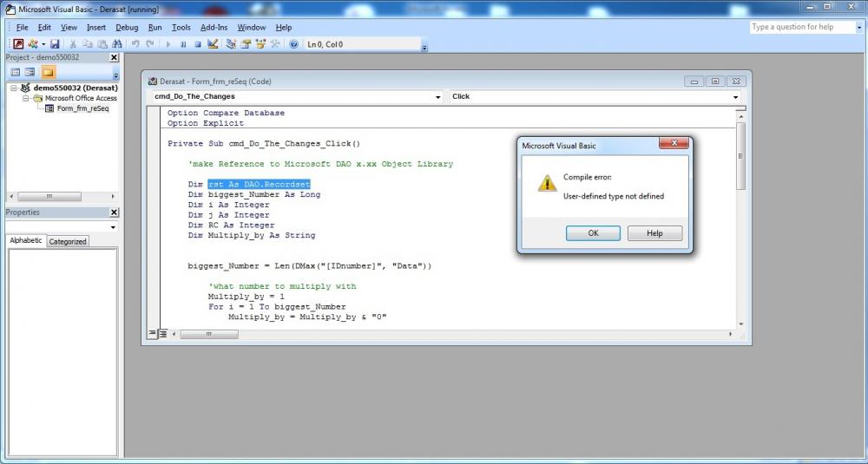The width and height of the screenshot is (868, 464).
Task: Click Procedure View button in code window
Action: (152, 334)
